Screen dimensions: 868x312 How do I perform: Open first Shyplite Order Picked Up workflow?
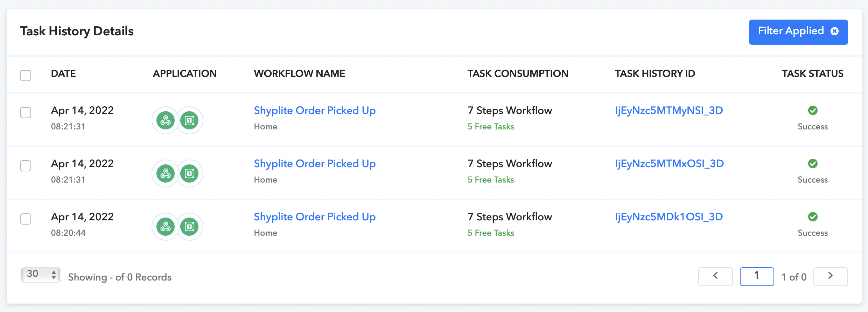click(315, 111)
